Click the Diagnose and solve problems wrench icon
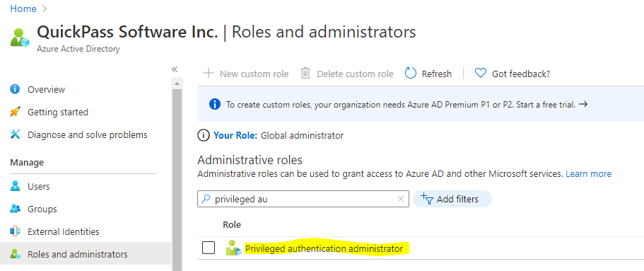644x271 pixels. 15,134
